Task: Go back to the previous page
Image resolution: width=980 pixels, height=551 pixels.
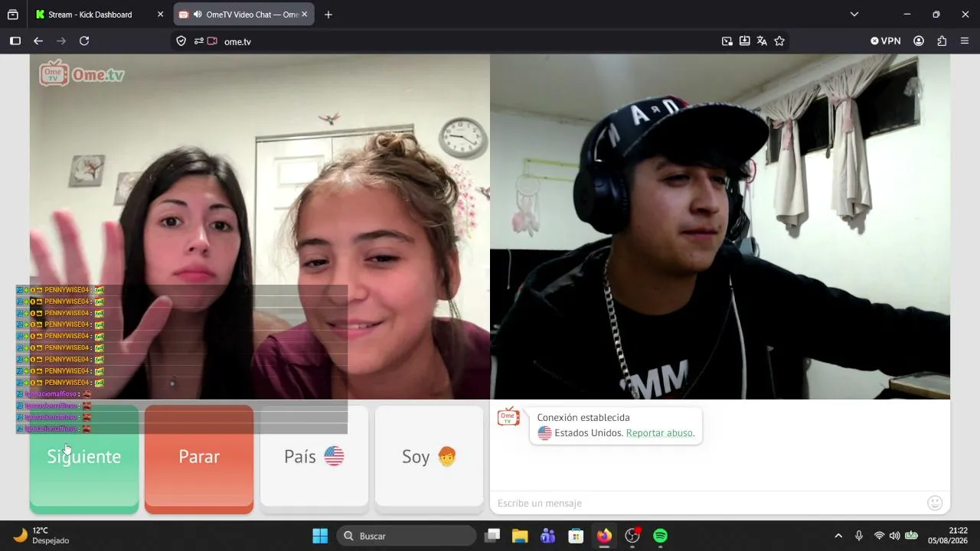Action: point(38,41)
